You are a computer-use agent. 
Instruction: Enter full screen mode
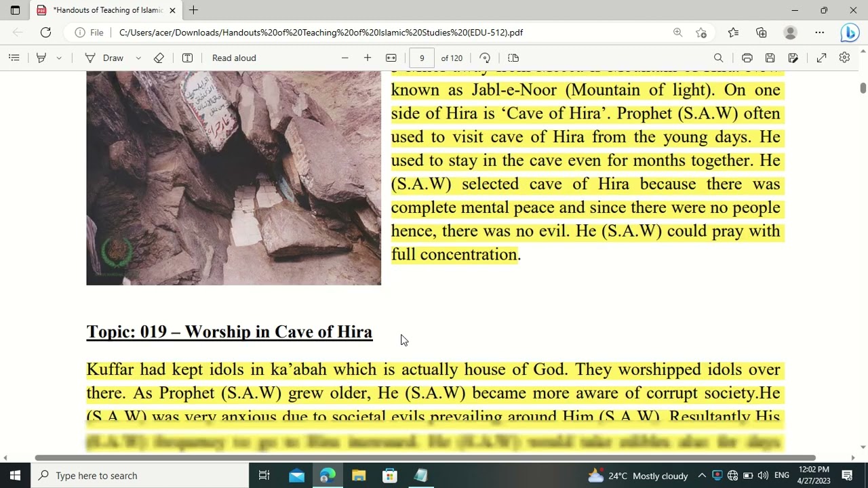coord(821,58)
